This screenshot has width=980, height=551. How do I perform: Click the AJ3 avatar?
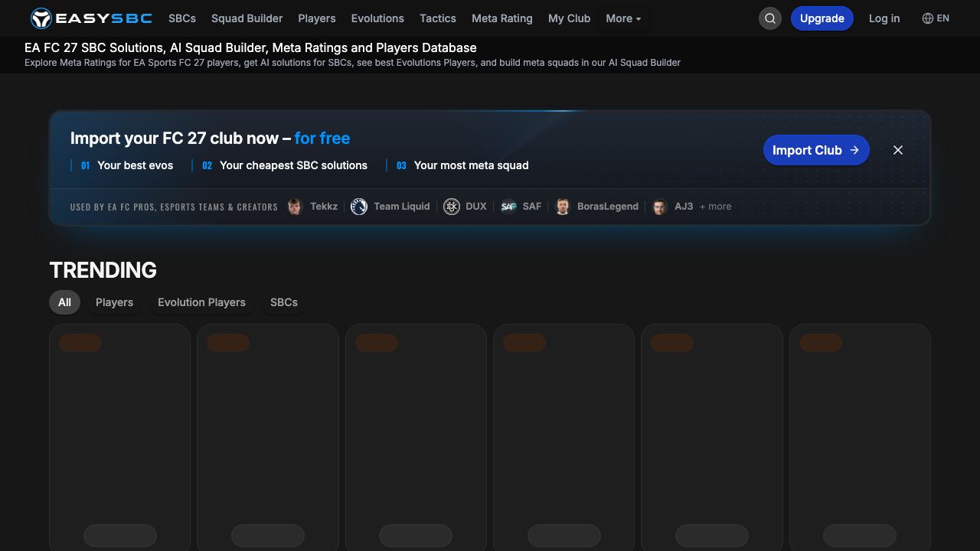pos(660,207)
